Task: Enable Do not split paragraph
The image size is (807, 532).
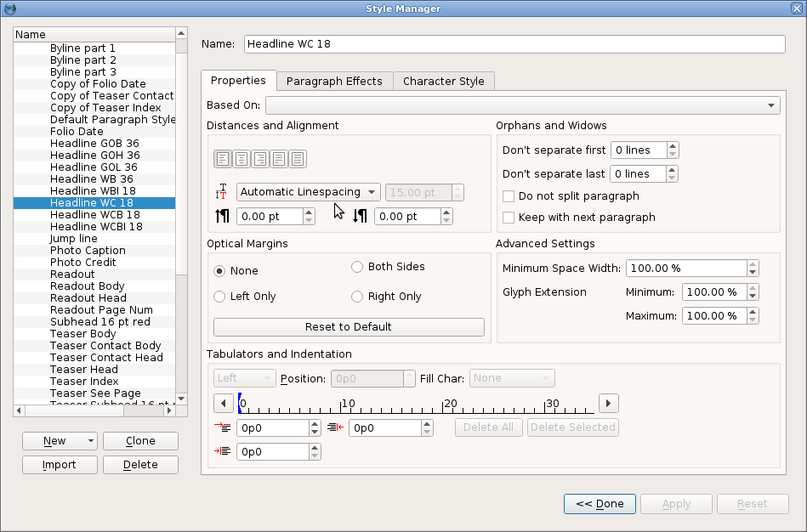Action: [x=509, y=195]
